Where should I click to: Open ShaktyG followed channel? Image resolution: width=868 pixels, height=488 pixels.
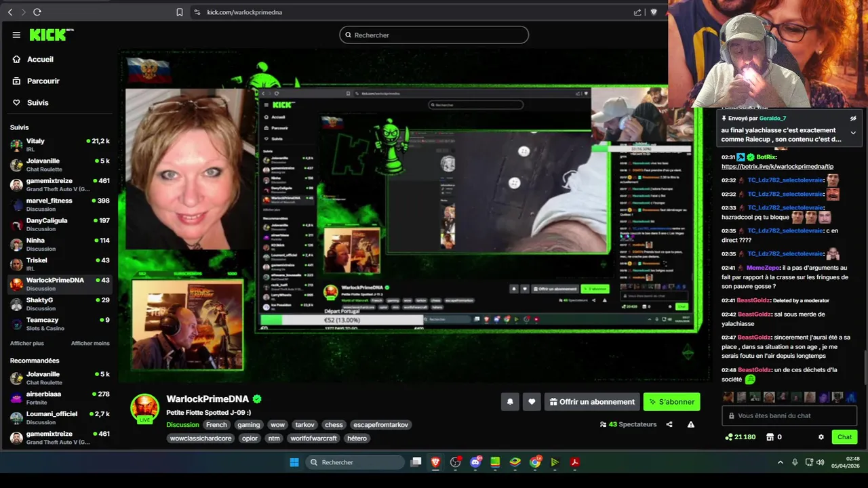tap(60, 304)
